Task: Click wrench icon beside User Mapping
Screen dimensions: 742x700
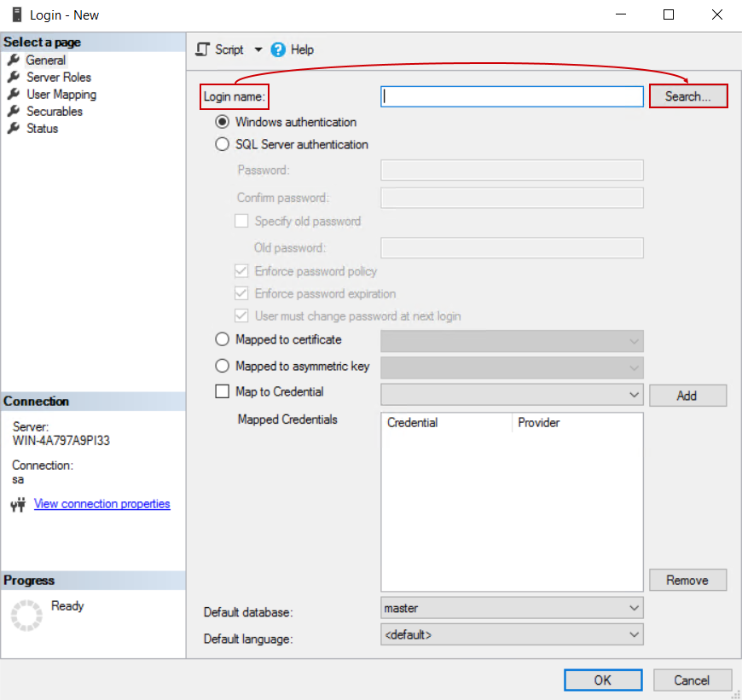Action: (13, 94)
